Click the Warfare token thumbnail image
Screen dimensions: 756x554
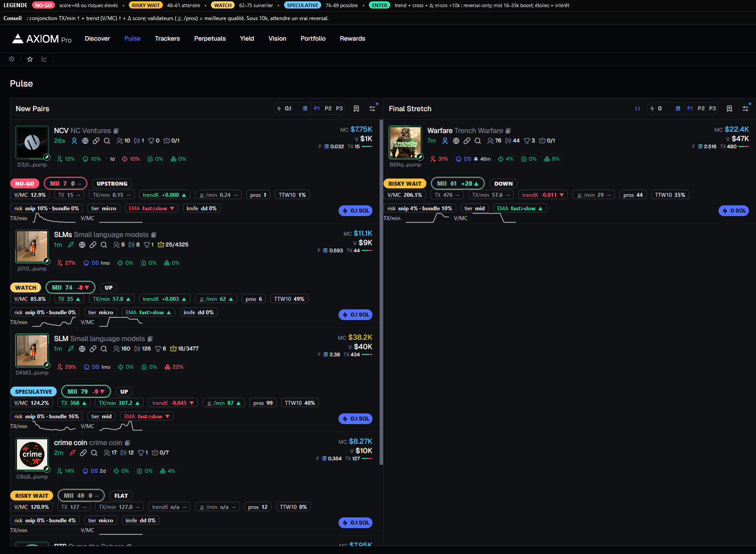[405, 142]
